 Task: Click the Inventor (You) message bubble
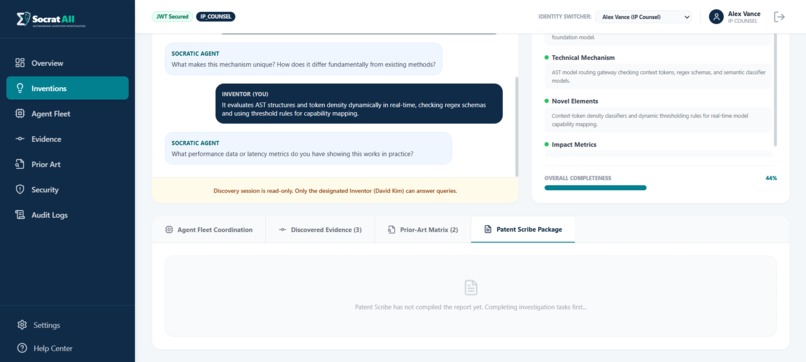click(x=359, y=103)
